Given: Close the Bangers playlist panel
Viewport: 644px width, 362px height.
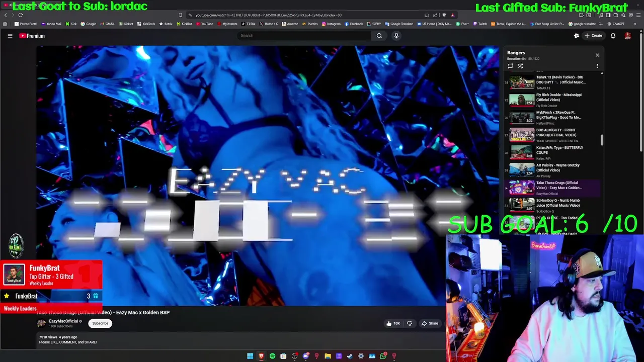Looking at the screenshot, I should coord(597,55).
